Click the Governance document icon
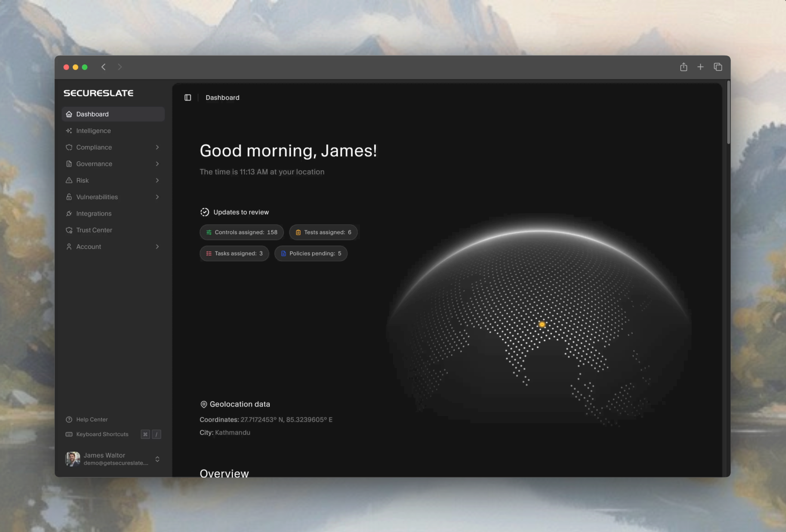786x532 pixels. pyautogui.click(x=69, y=164)
